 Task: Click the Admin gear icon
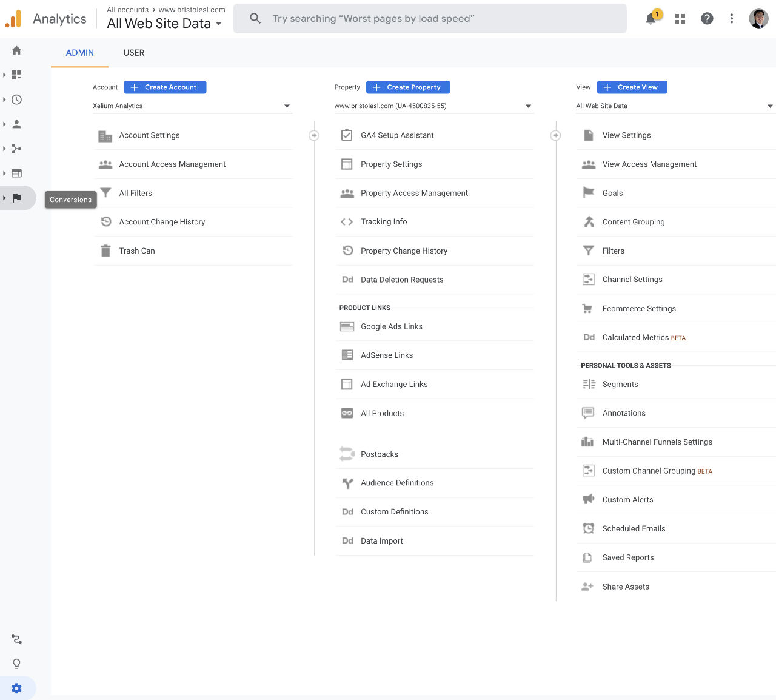coord(16,688)
